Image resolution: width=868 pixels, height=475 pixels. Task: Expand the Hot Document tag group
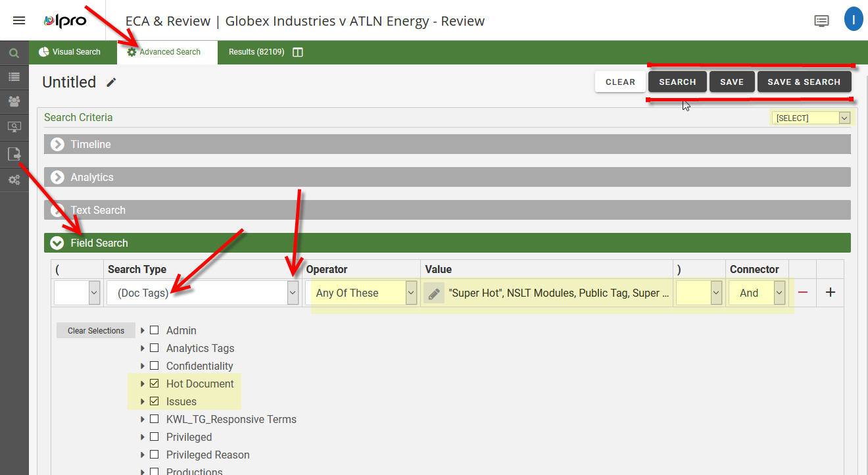point(143,384)
